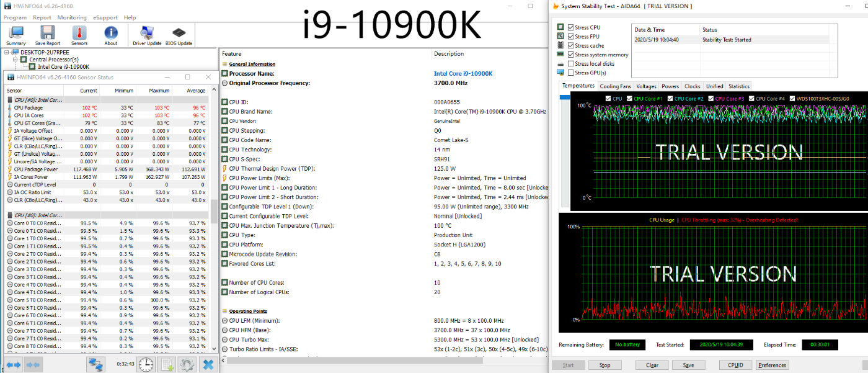The width and height of the screenshot is (868, 373).
Task: Collapse the Central Processor(s) tree node
Action: 15,60
